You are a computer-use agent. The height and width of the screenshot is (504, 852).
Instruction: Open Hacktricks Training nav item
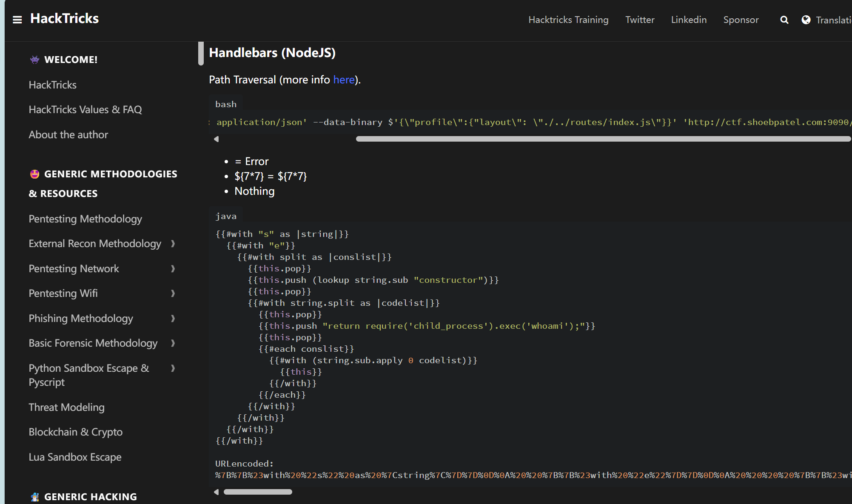tap(568, 20)
